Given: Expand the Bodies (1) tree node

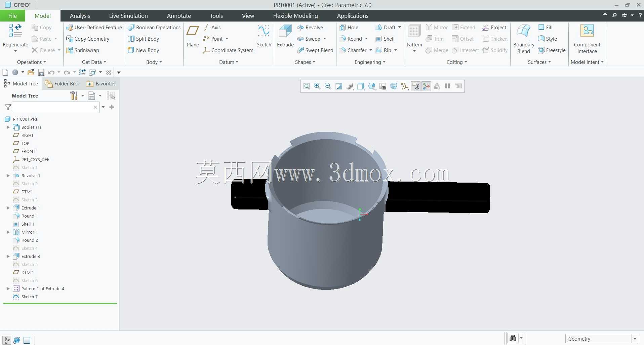Looking at the screenshot, I should pyautogui.click(x=8, y=127).
